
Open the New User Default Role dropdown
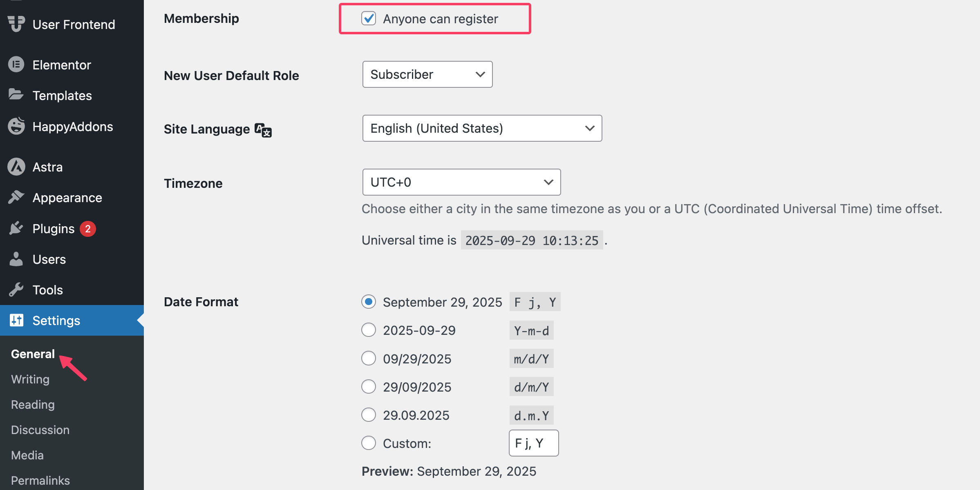[x=427, y=74]
